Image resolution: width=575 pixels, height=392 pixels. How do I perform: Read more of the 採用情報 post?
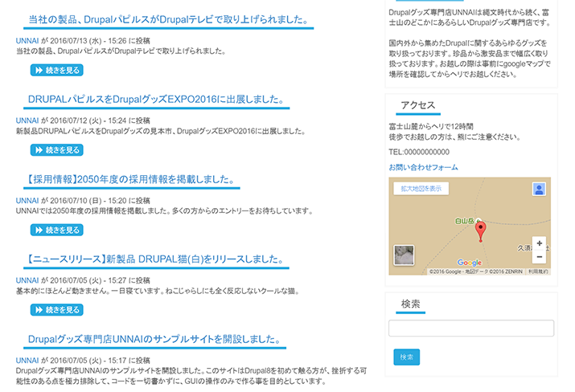tap(56, 230)
